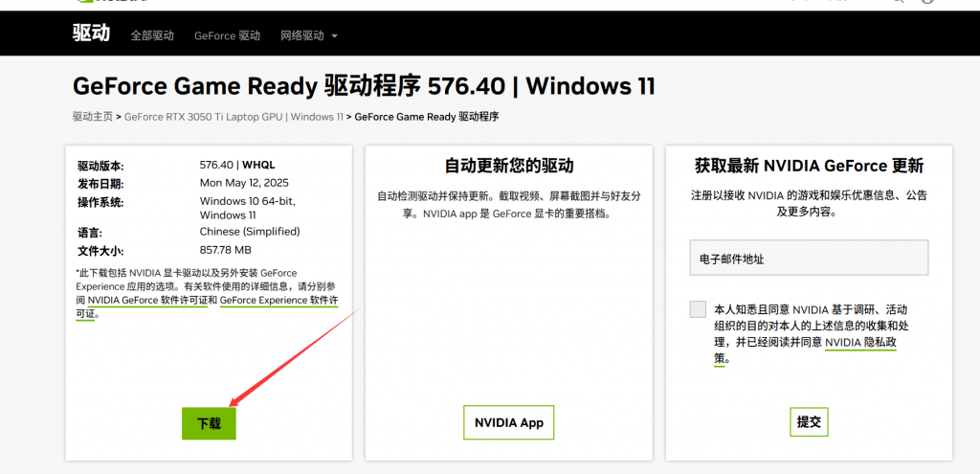This screenshot has width=980, height=474.
Task: Open the 全部驱动 menu item
Action: 152,35
